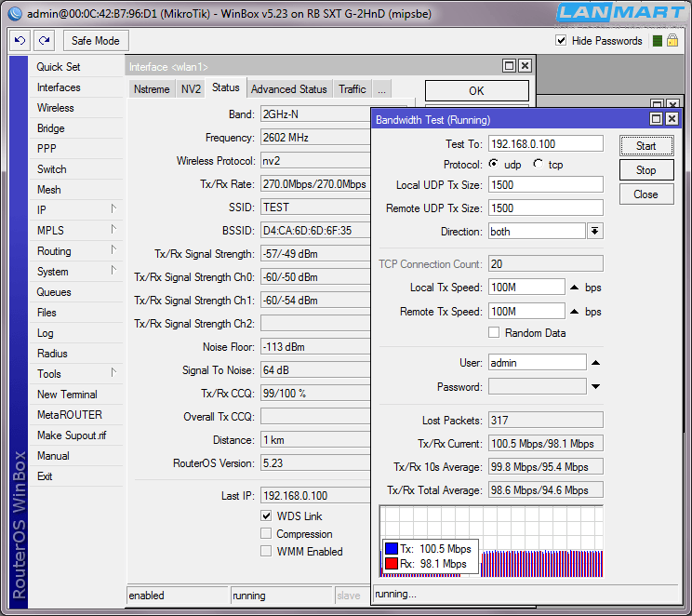Toggle the WMM Enabled checkbox
The image size is (692, 616).
point(266,551)
